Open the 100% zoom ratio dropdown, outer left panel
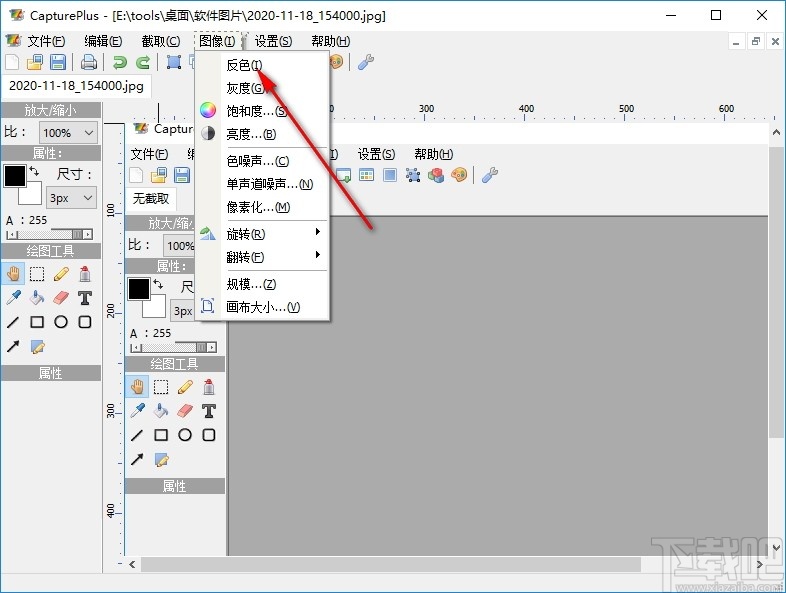 point(68,133)
